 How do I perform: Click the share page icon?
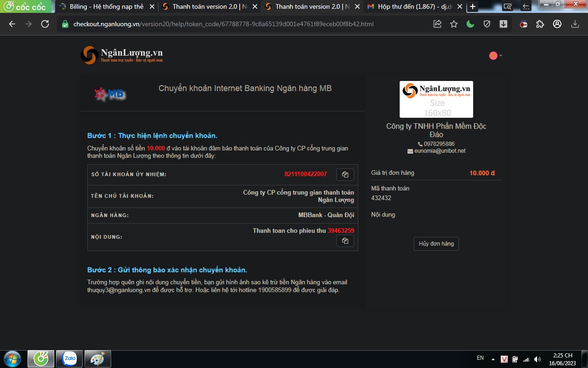[437, 24]
